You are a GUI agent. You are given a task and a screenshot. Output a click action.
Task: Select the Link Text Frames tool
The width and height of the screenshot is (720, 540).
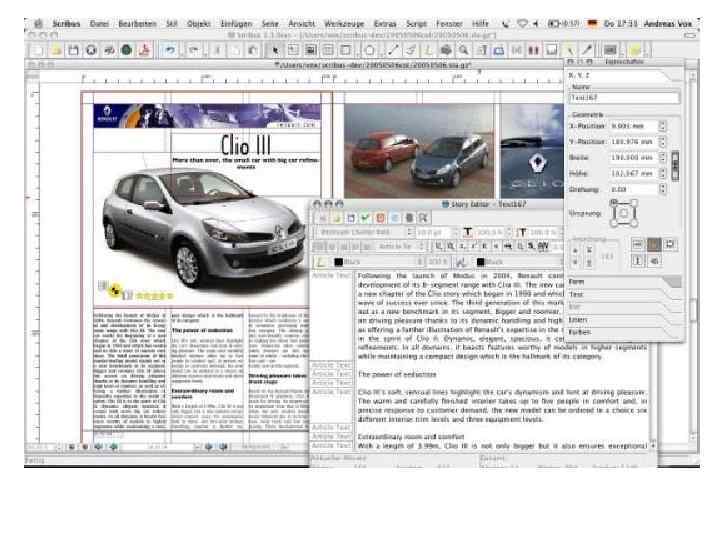pyautogui.click(x=517, y=50)
